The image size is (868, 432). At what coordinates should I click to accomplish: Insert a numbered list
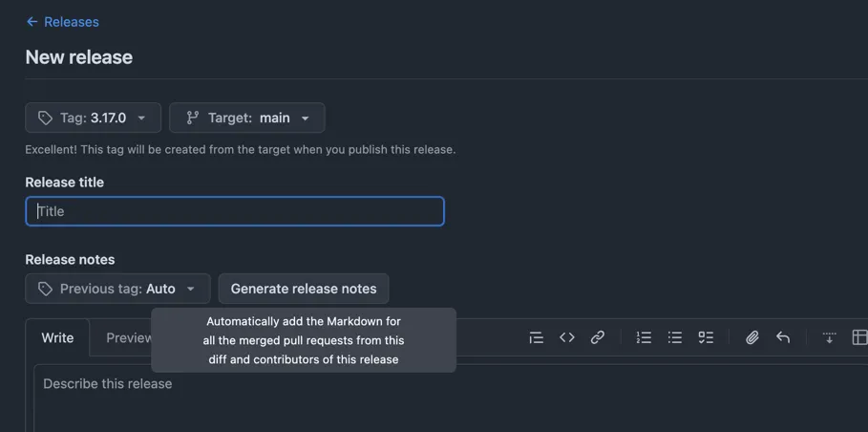(x=644, y=337)
